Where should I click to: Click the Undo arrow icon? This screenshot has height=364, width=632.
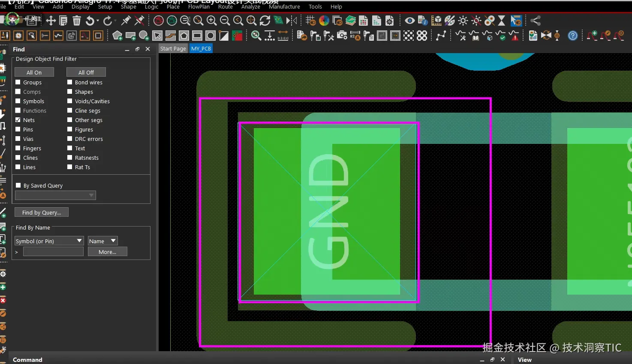90,21
